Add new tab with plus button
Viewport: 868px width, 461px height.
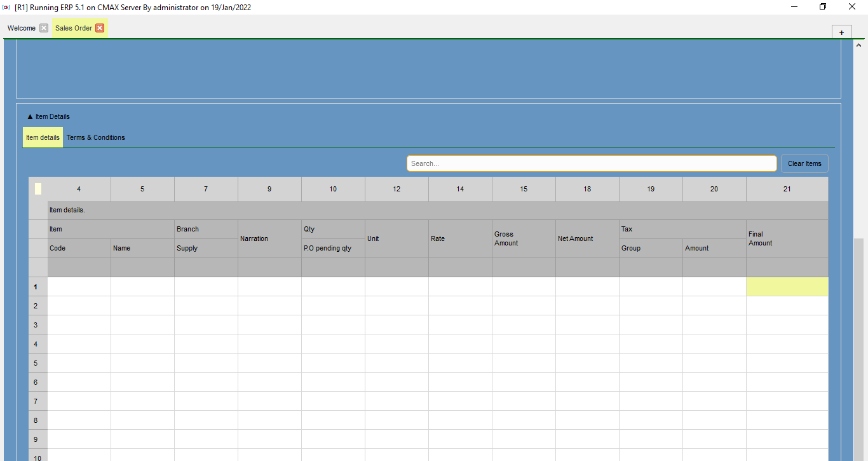pyautogui.click(x=841, y=32)
